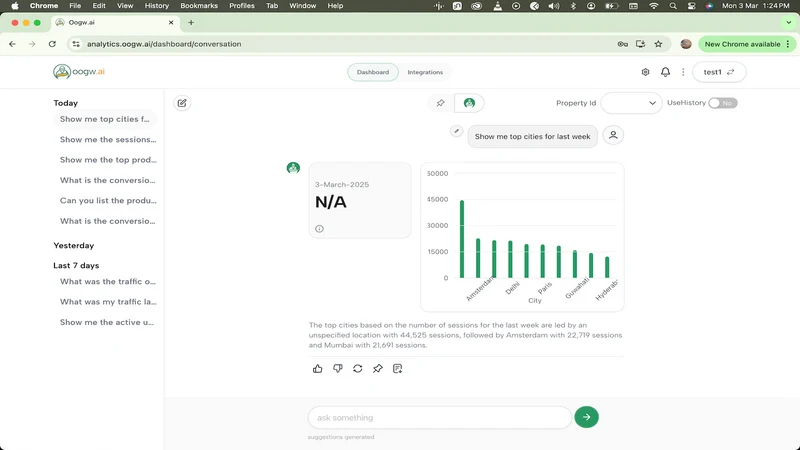Open the 'Show me the active u...' conversation
The image size is (800, 450).
click(x=107, y=322)
